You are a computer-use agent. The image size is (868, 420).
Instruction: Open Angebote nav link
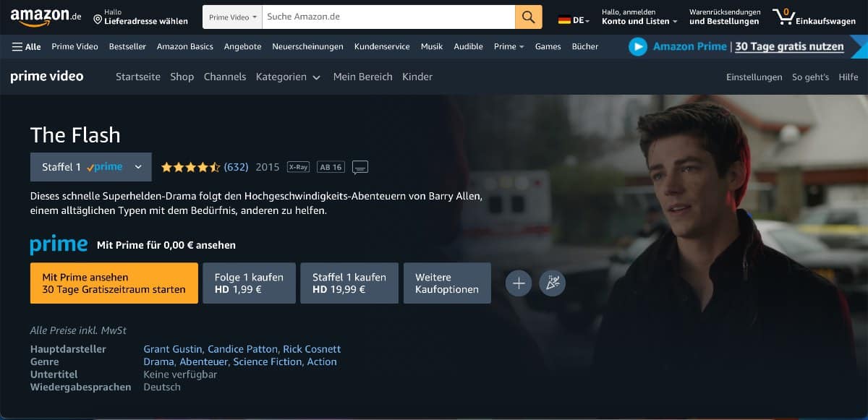(x=242, y=46)
